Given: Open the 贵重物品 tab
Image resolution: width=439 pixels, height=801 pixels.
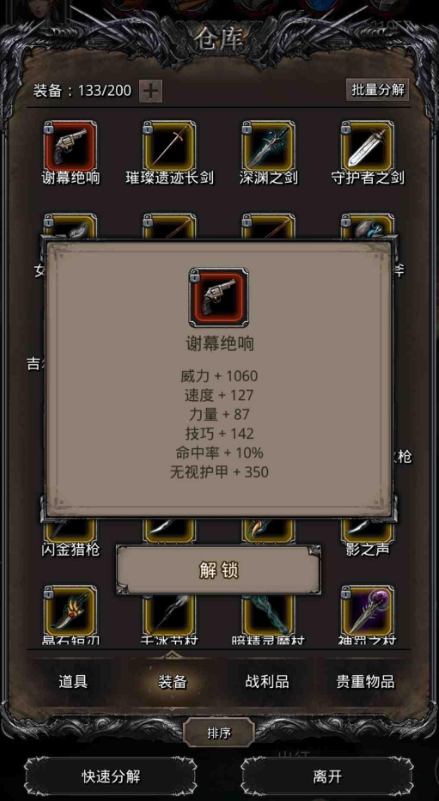Looking at the screenshot, I should pyautogui.click(x=365, y=681).
